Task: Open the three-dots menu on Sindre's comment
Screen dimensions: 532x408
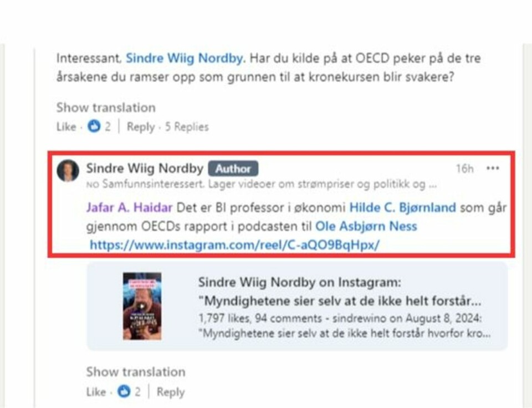Action: point(492,169)
